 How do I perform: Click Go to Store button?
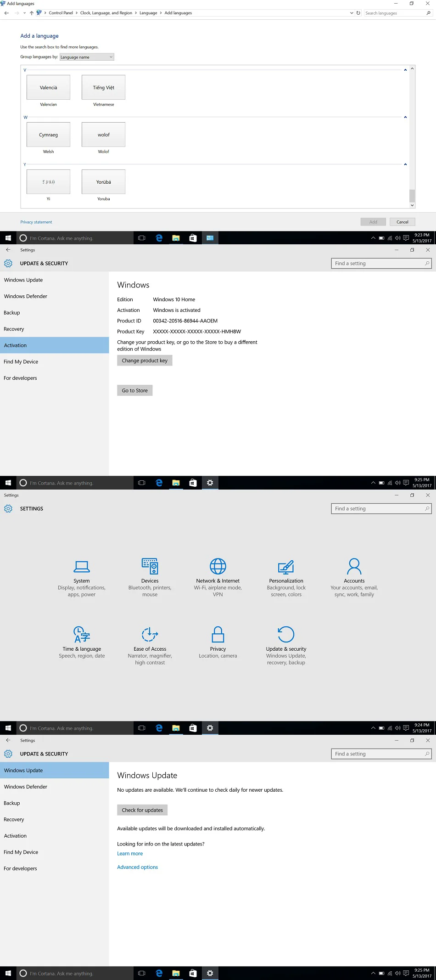134,390
